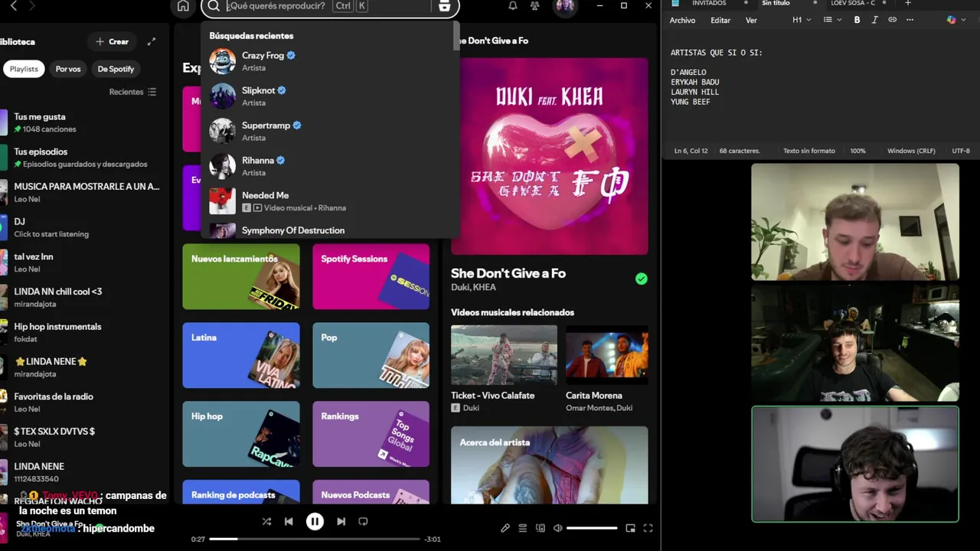Screen dimensions: 980x551
Task: Open the profile avatar menu in Spotify
Action: coord(565,6)
